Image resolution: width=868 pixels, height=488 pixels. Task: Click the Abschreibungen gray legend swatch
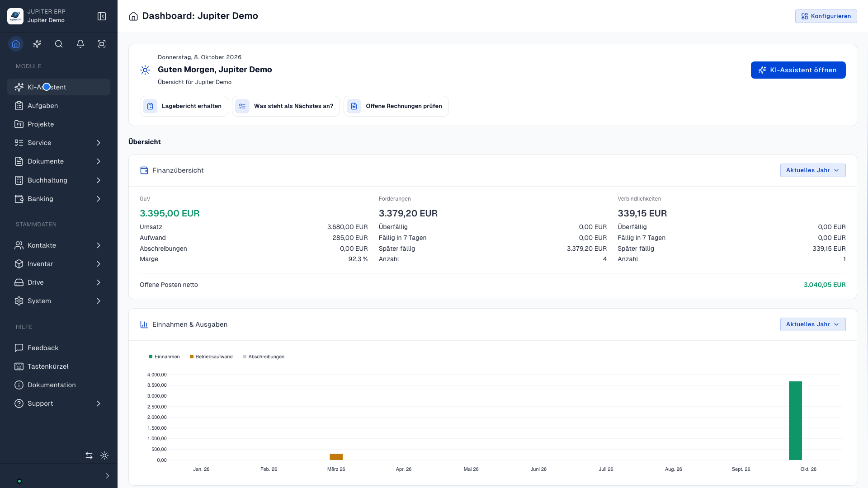[245, 357]
